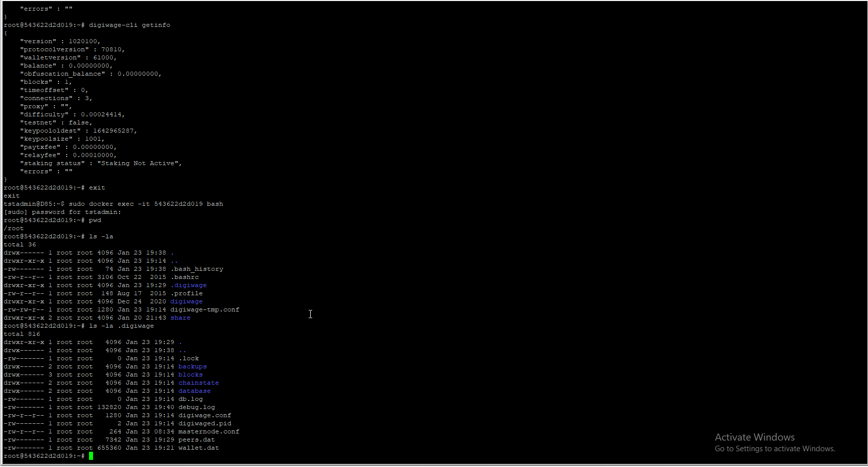This screenshot has width=868, height=467.
Task: Click the "debug.log" file name
Action: coord(197,407)
